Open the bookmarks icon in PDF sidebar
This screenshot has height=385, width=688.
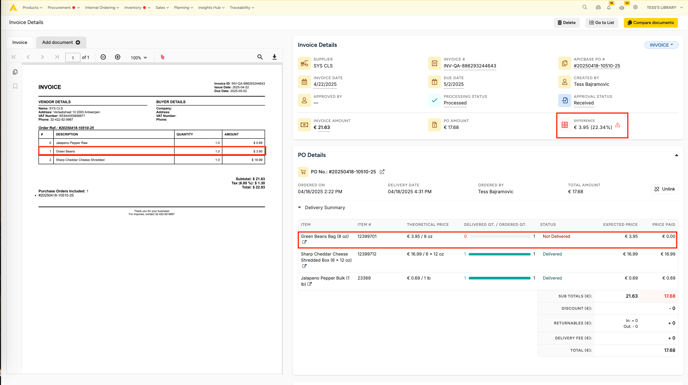(15, 86)
